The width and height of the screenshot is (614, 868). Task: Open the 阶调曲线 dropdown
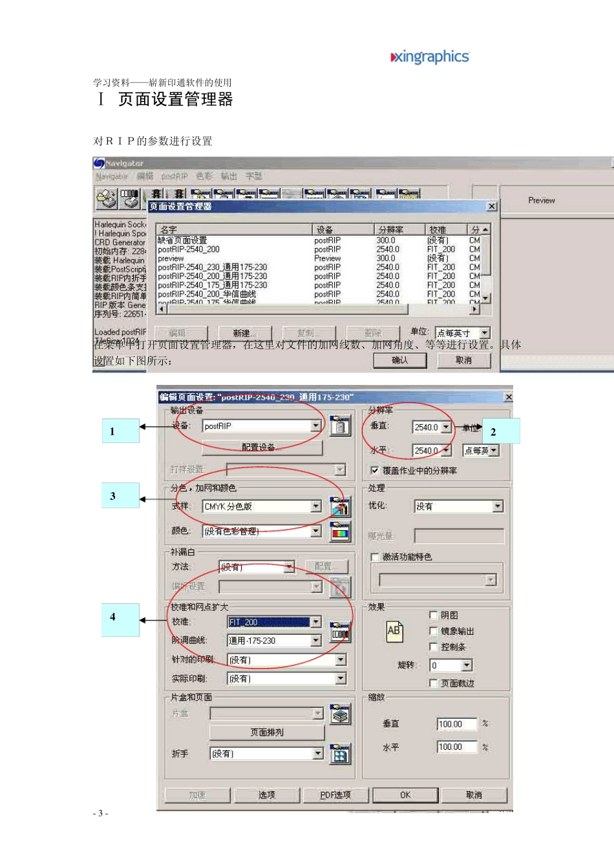click(315, 641)
